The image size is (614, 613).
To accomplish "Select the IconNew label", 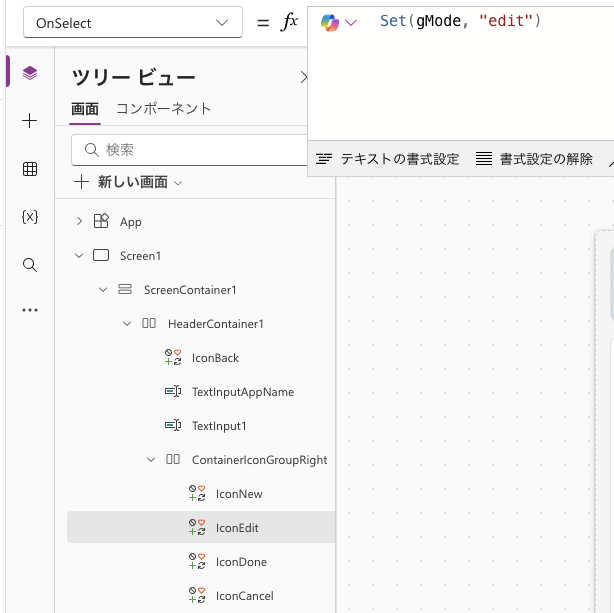I will click(x=239, y=494).
